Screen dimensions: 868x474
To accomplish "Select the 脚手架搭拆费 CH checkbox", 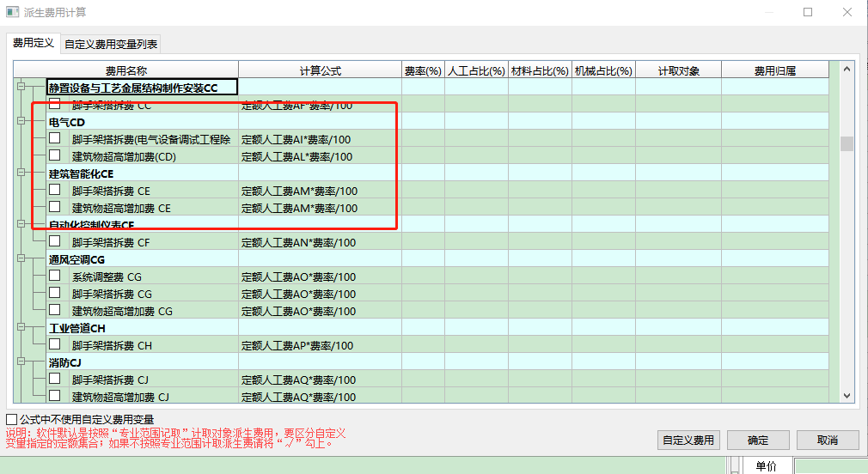I will 55,343.
